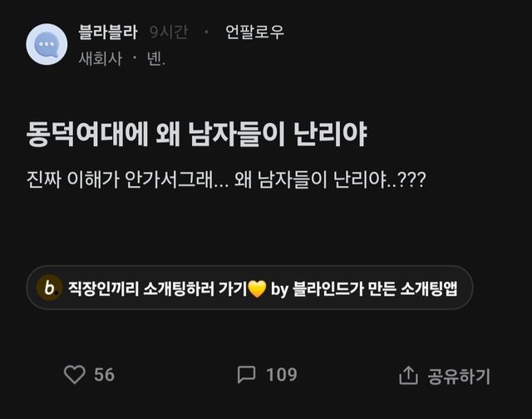Image resolution: width=532 pixels, height=419 pixels.
Task: Click the question marks ending the post body
Action: click(413, 180)
